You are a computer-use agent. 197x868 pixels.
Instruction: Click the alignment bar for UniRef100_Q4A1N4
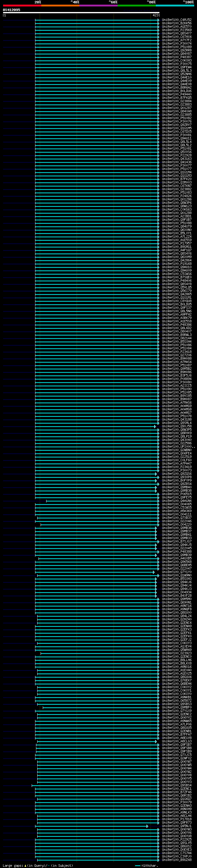[103, 501]
